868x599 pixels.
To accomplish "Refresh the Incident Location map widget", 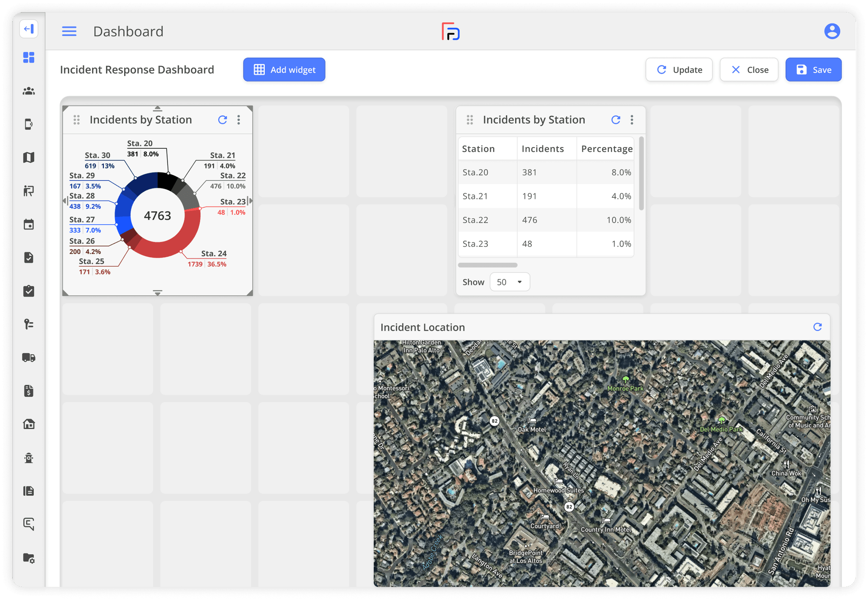I will tap(818, 327).
